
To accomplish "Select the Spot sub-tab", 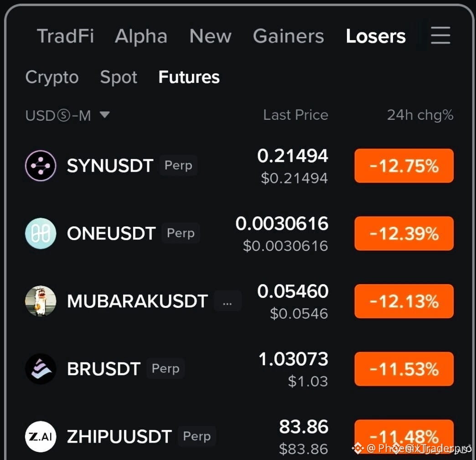I will [x=119, y=77].
